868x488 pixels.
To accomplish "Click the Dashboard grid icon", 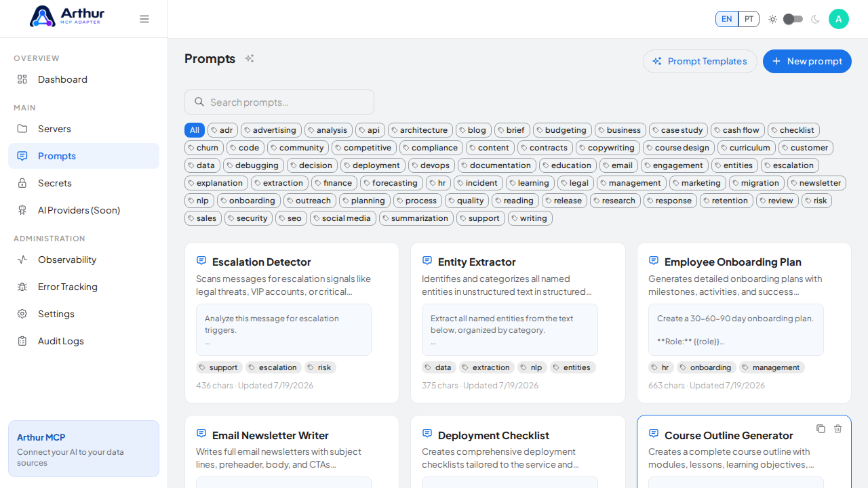I will coord(22,79).
